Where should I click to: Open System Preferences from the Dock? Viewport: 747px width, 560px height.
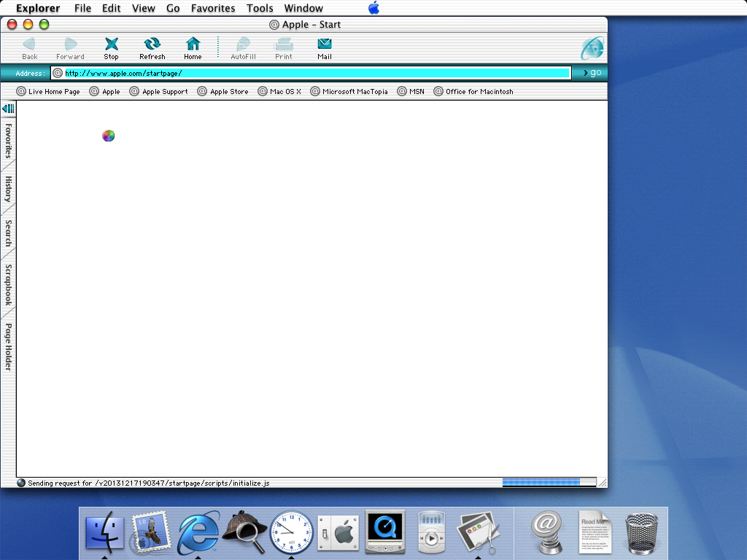338,533
